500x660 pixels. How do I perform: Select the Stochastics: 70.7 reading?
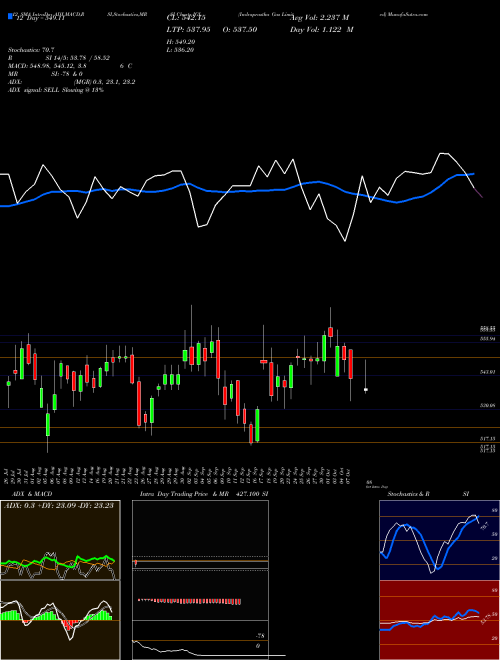[31, 50]
